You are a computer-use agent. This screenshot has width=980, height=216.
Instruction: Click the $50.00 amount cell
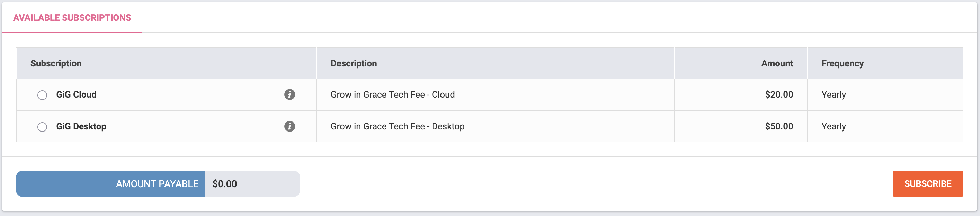pos(741,126)
